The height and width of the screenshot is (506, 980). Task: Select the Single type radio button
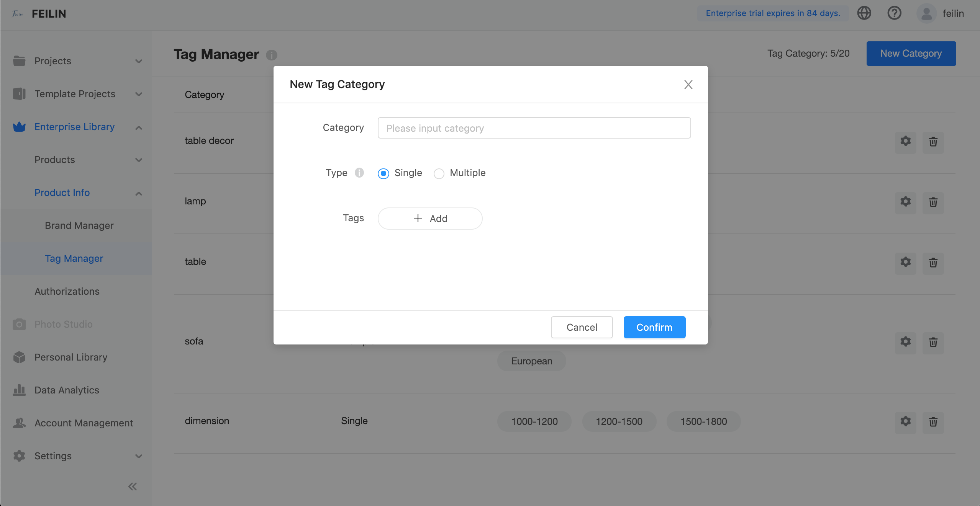pos(383,173)
